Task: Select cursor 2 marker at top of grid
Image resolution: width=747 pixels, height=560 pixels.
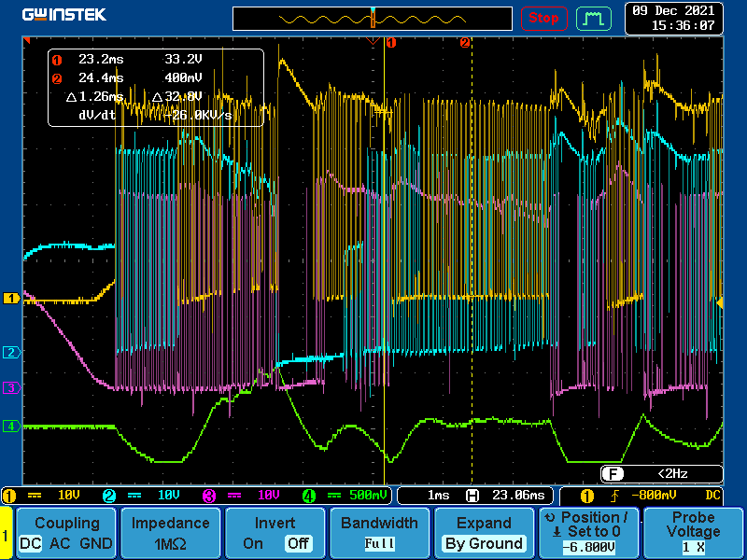Action: click(464, 43)
